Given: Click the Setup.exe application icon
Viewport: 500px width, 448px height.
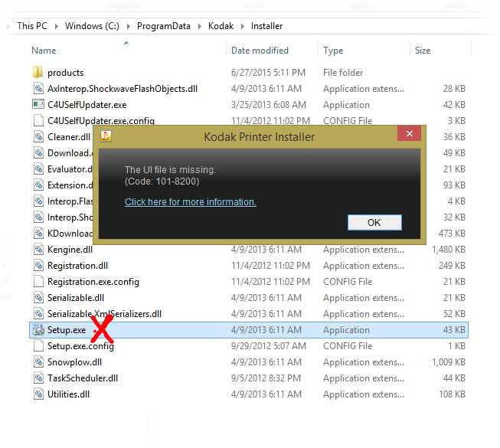Looking at the screenshot, I should pos(38,330).
